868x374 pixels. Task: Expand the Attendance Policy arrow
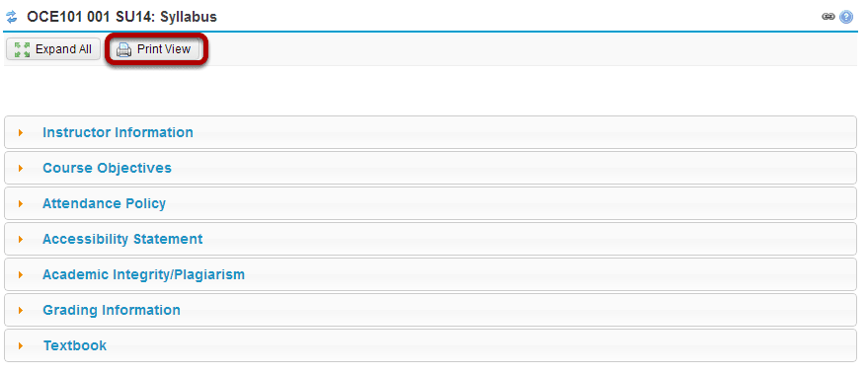[21, 203]
